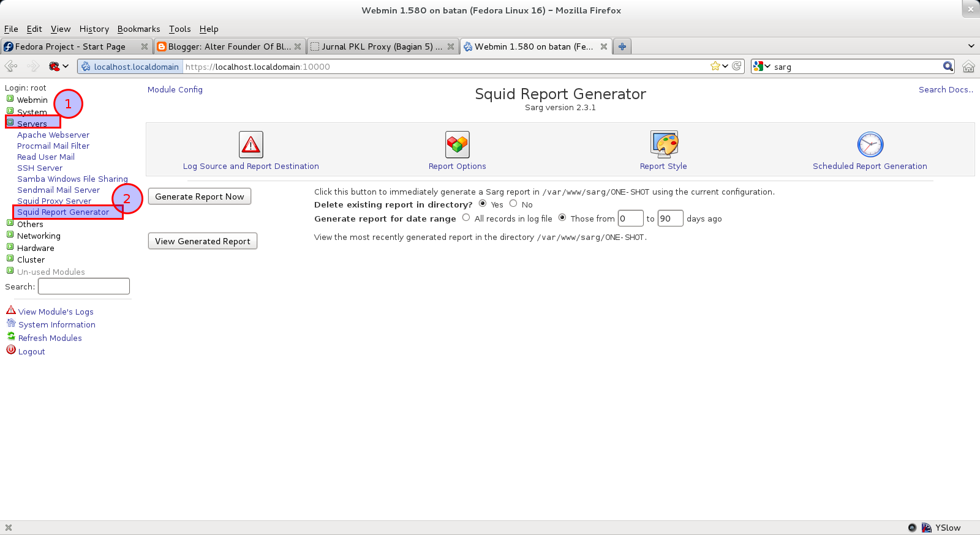Open a new tab with the plus button
The image size is (980, 535).
622,47
